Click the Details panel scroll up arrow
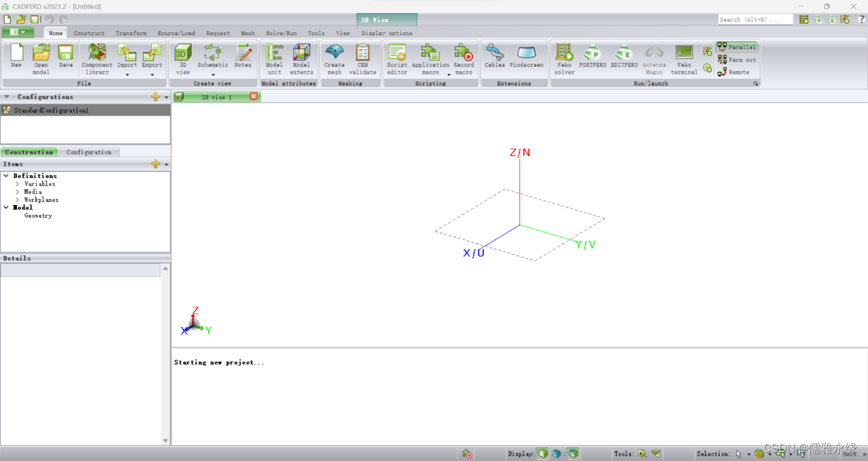This screenshot has width=868, height=461. click(166, 268)
